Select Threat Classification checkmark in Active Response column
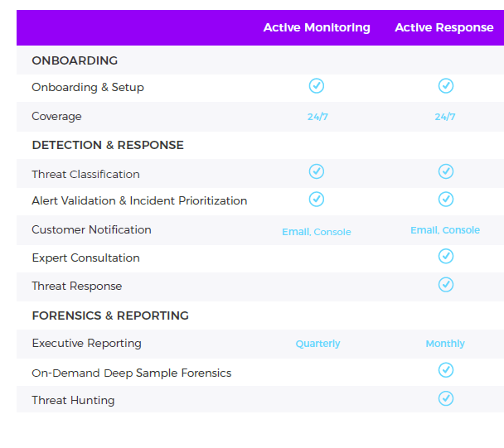The image size is (504, 448). 446,171
